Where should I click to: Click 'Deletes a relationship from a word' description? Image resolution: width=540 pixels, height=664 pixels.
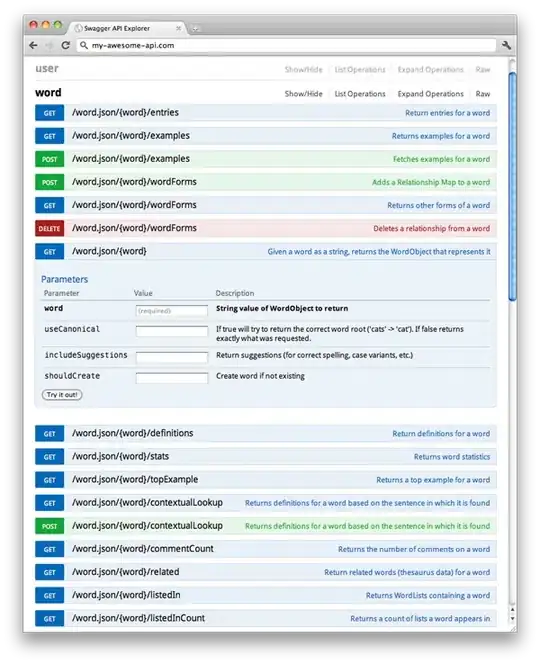(x=432, y=229)
